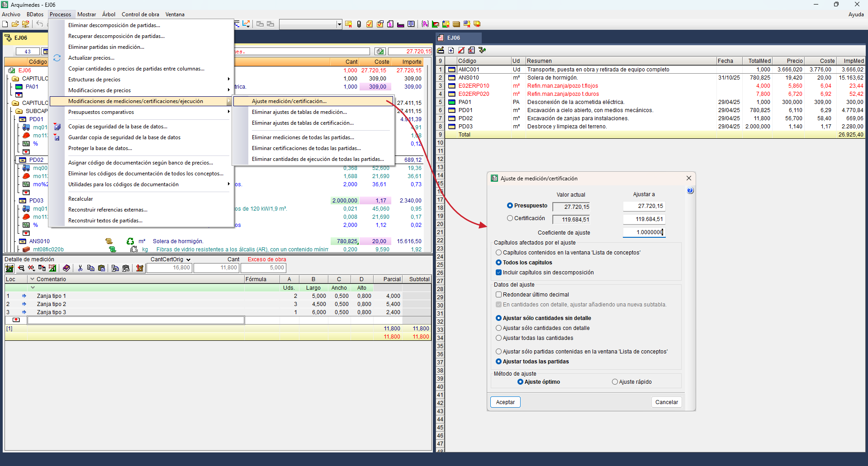The height and width of the screenshot is (466, 868).
Task: Click the add concept plus-page icon
Action: tap(451, 50)
